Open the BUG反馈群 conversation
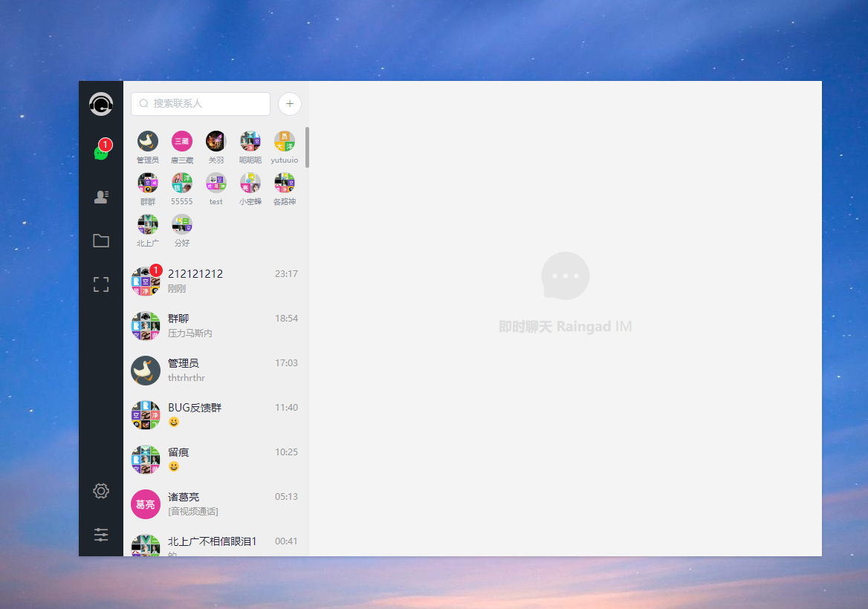The width and height of the screenshot is (868, 609). (216, 415)
